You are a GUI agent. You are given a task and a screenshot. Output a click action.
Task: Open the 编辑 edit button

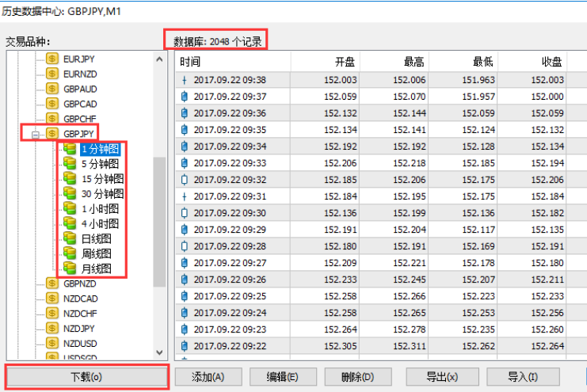282,377
